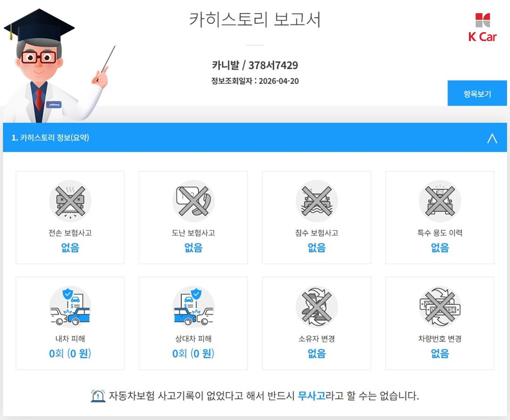The width and height of the screenshot is (510, 420).
Task: Click the 차량번호 변경 license plate icon
Action: pyautogui.click(x=440, y=307)
